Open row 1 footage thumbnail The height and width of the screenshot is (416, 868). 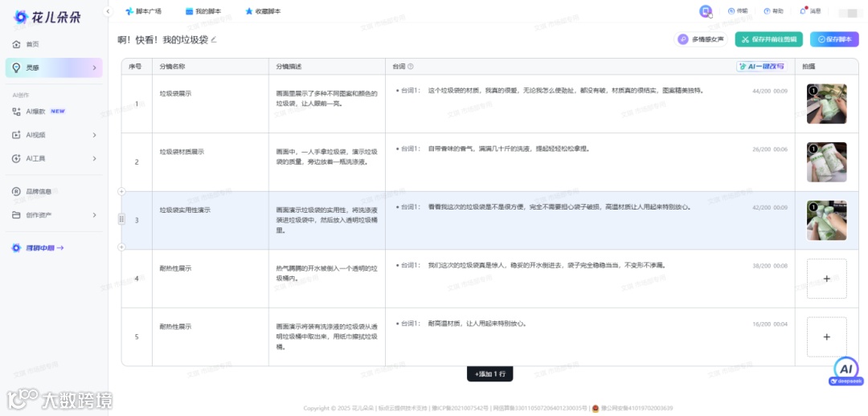(826, 104)
